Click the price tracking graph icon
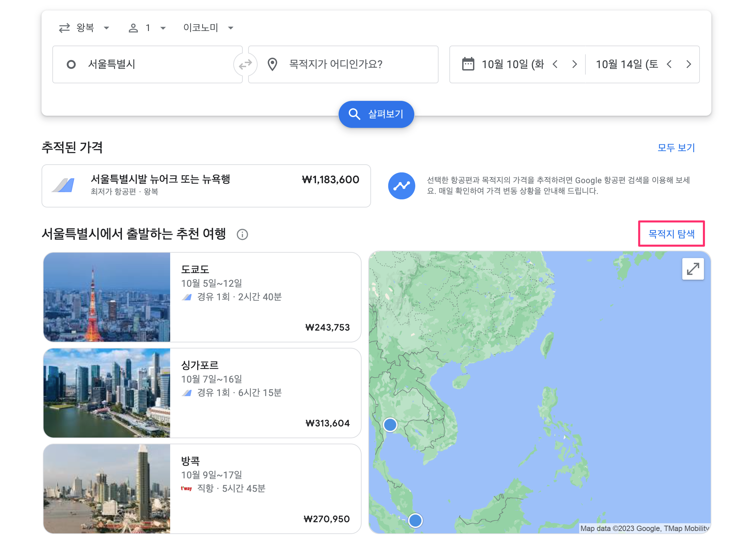736x560 pixels. point(402,186)
